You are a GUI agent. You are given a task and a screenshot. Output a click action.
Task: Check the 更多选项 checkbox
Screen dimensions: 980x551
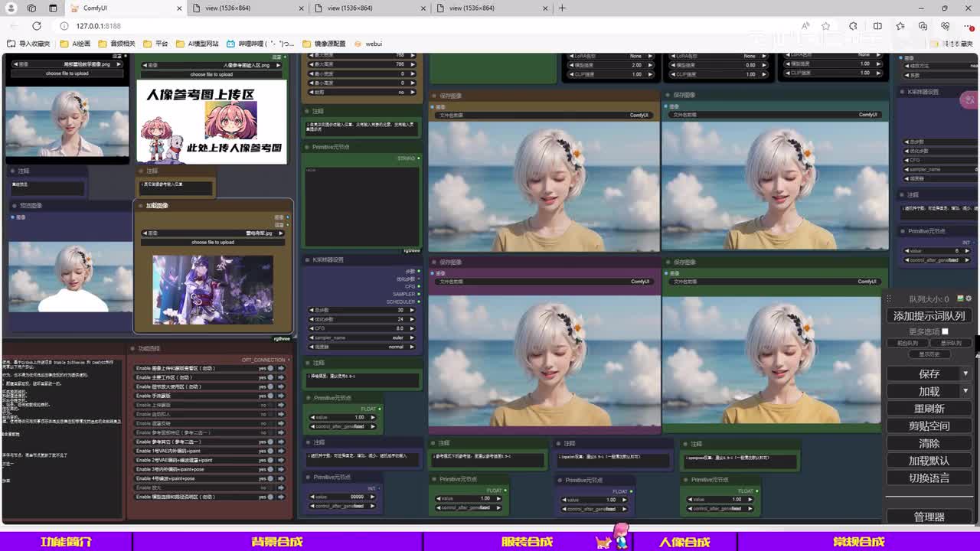[x=945, y=331]
